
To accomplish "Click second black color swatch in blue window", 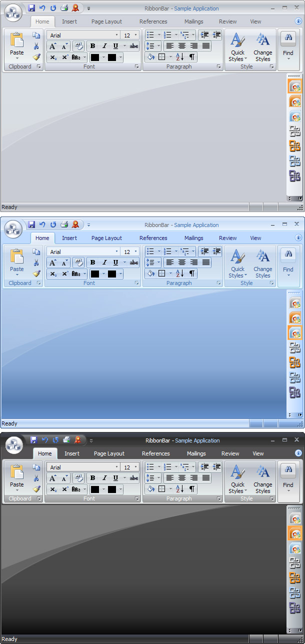I will pos(112,274).
